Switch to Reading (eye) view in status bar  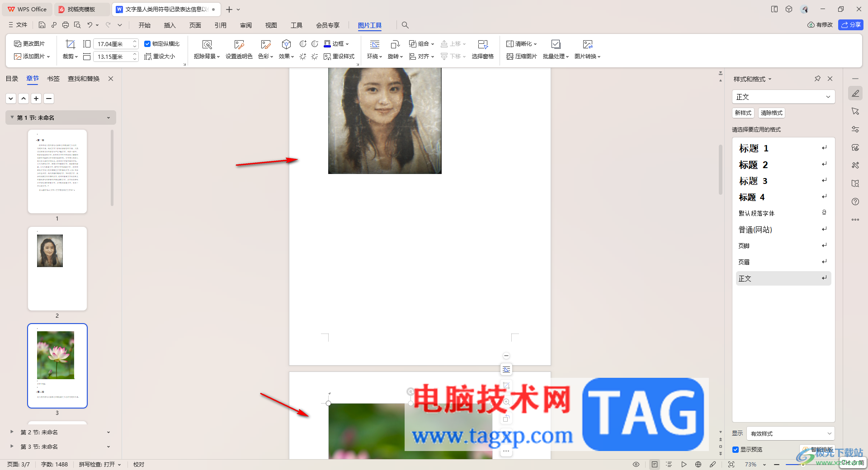pos(636,464)
